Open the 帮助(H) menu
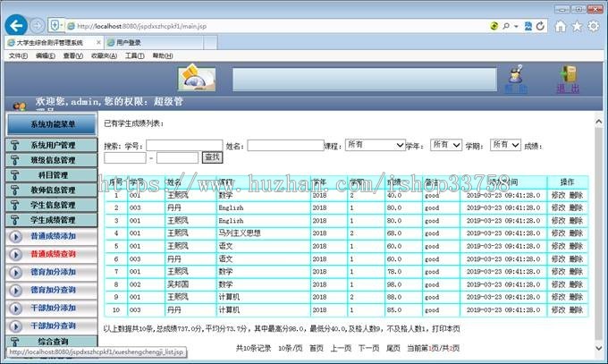 (x=163, y=55)
